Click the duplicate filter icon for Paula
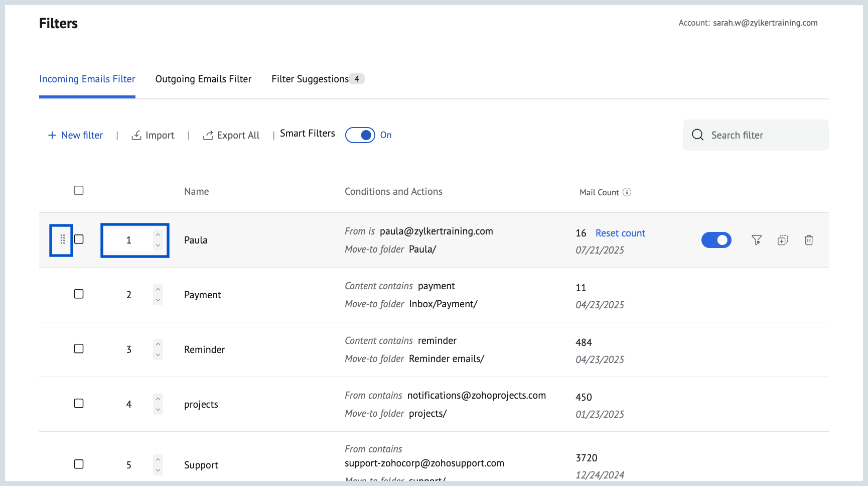Image resolution: width=868 pixels, height=486 pixels. [783, 240]
